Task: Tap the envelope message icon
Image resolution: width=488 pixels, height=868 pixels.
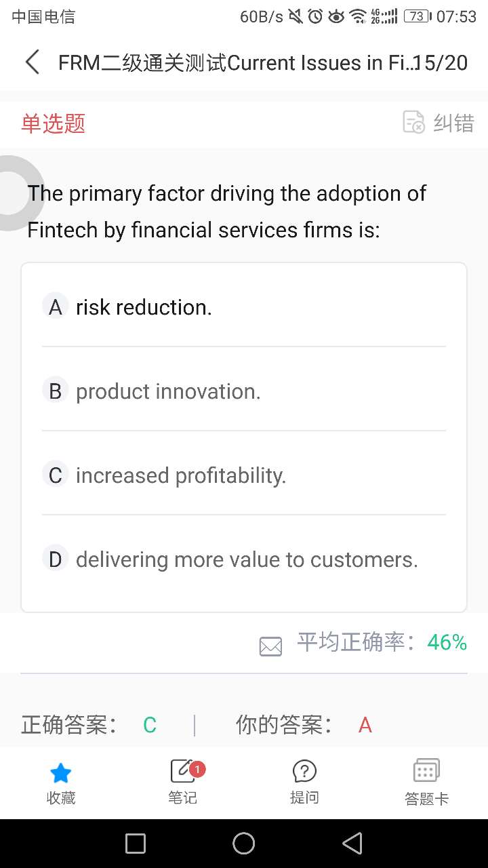Action: (x=270, y=646)
